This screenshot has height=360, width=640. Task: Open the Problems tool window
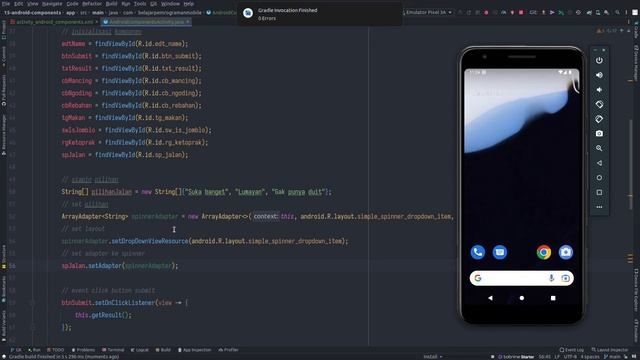coord(83,350)
